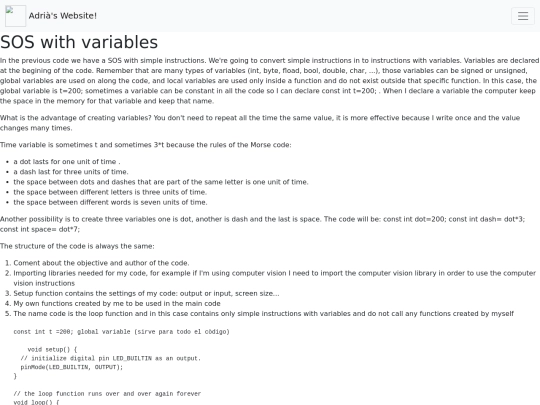This screenshot has width=540, height=405.
Task: Select bullet about space between different letters
Action: point(110,192)
